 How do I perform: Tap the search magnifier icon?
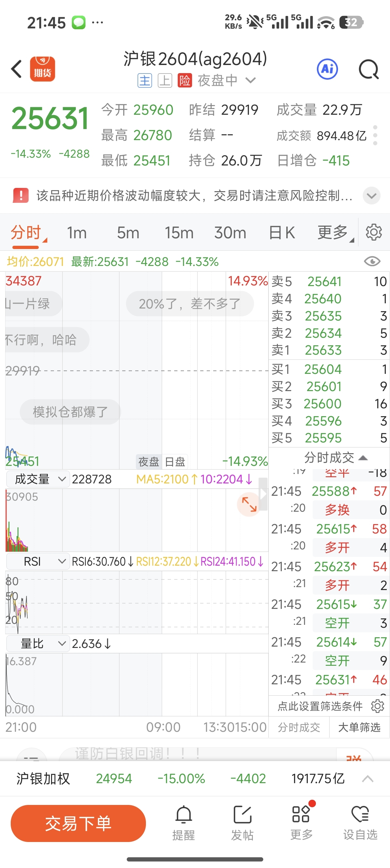[369, 69]
